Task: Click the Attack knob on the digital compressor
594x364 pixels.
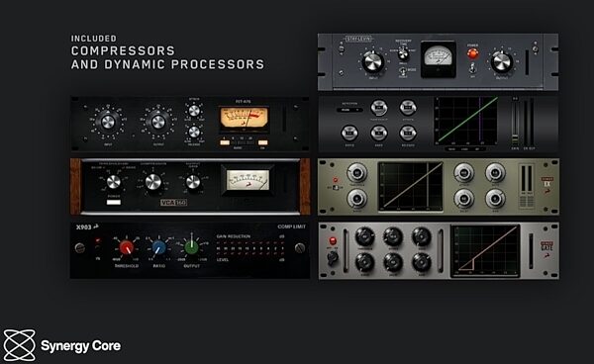Action: pyautogui.click(x=408, y=108)
